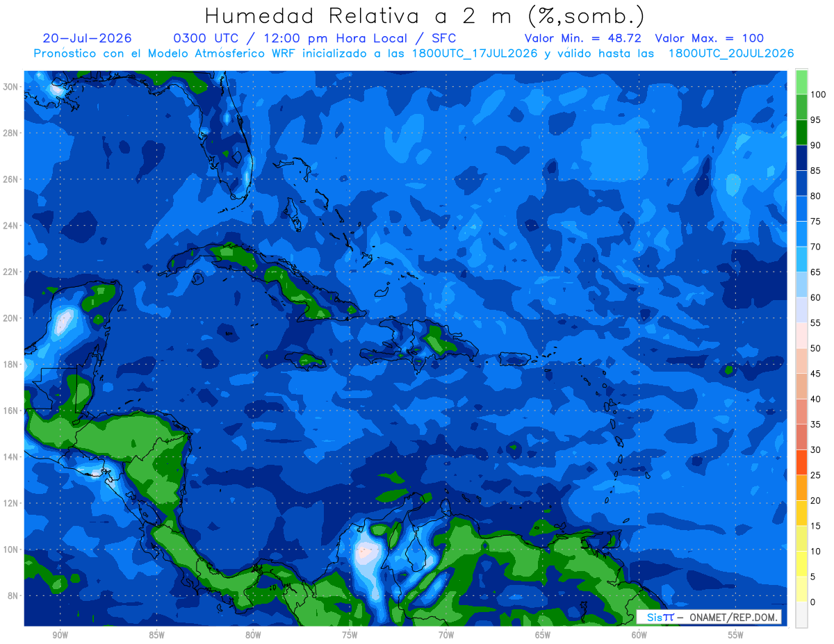Click the 10N latitude axis label
Viewport: 834px width, 644px height.
click(11, 550)
